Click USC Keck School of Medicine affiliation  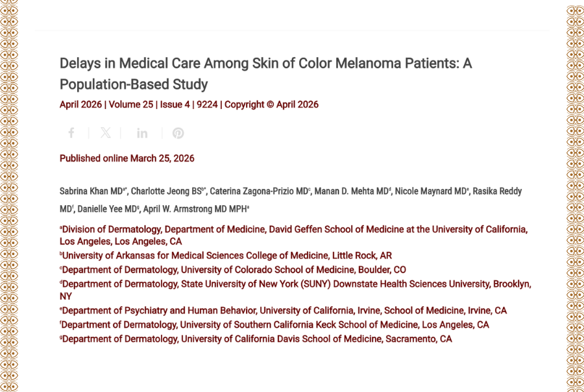[275, 325]
